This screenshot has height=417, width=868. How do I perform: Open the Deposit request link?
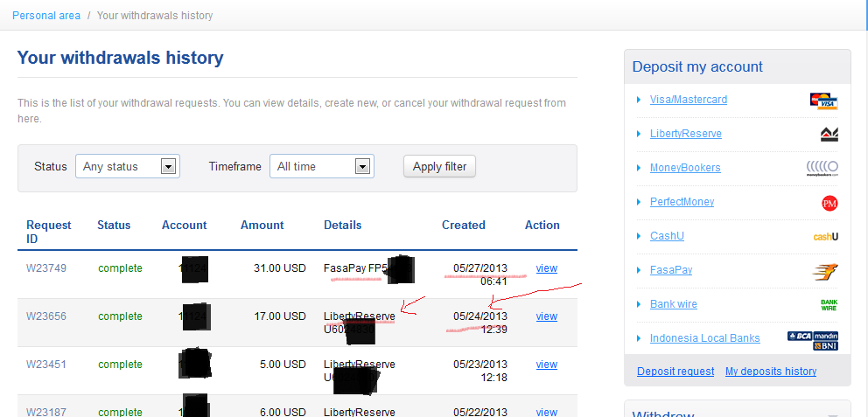click(x=675, y=371)
